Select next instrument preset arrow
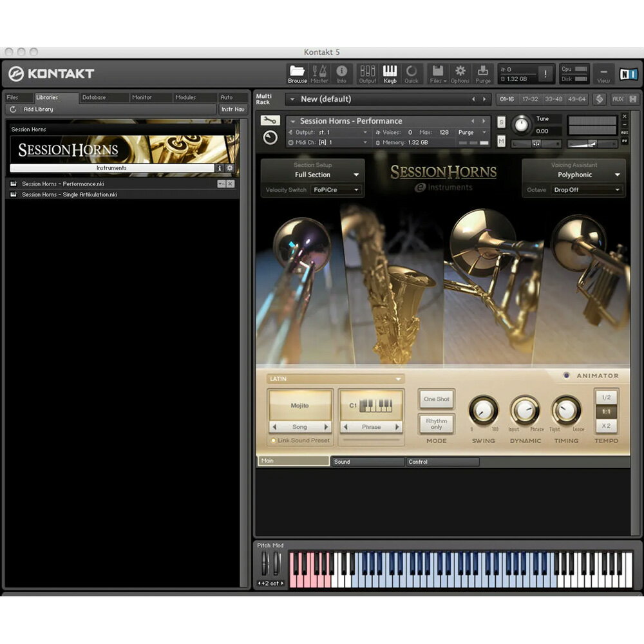 click(484, 121)
